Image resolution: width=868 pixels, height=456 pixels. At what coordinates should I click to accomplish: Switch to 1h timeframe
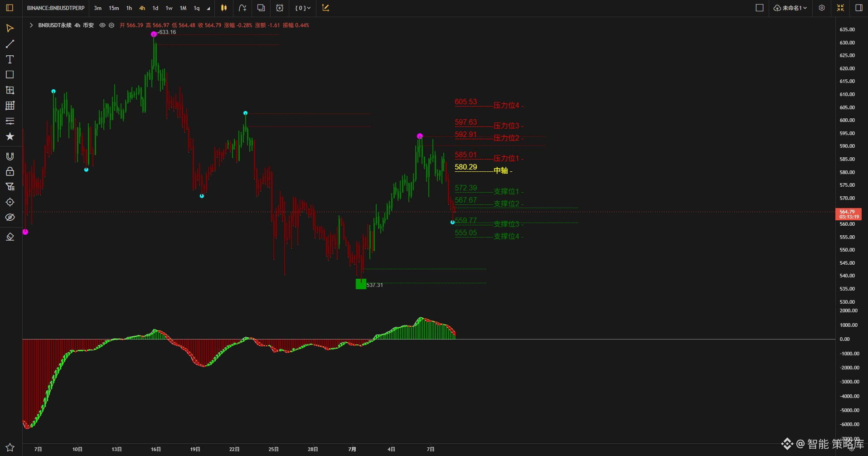point(129,8)
